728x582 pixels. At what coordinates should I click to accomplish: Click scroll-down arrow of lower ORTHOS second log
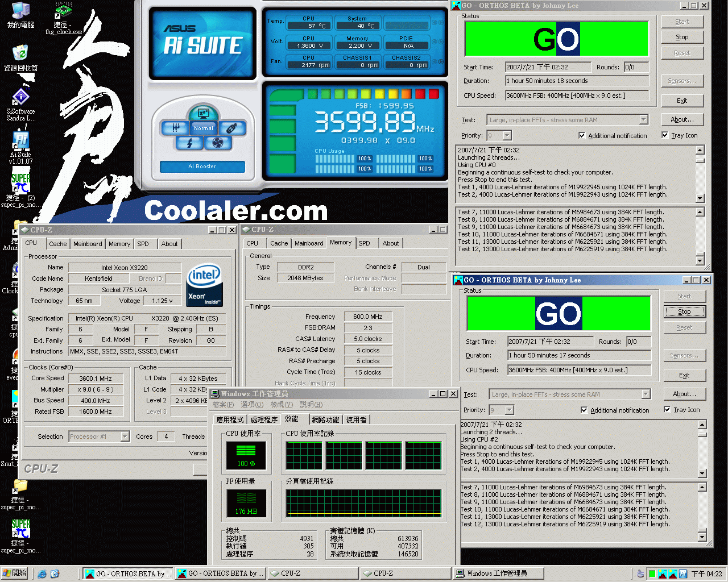point(702,537)
